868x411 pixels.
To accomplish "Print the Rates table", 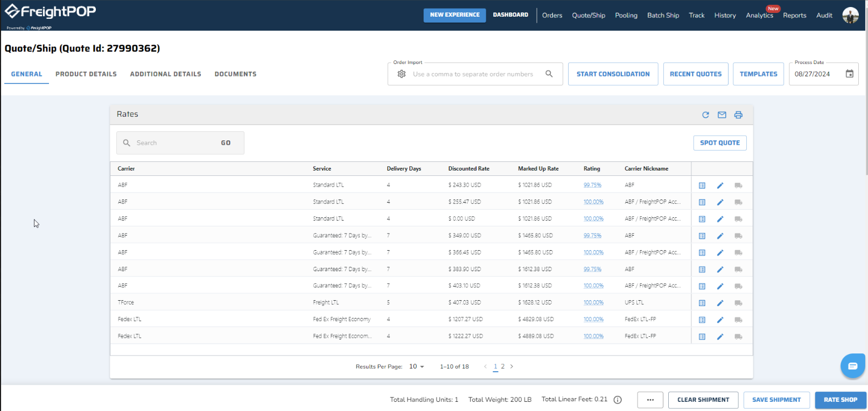I will pyautogui.click(x=738, y=115).
